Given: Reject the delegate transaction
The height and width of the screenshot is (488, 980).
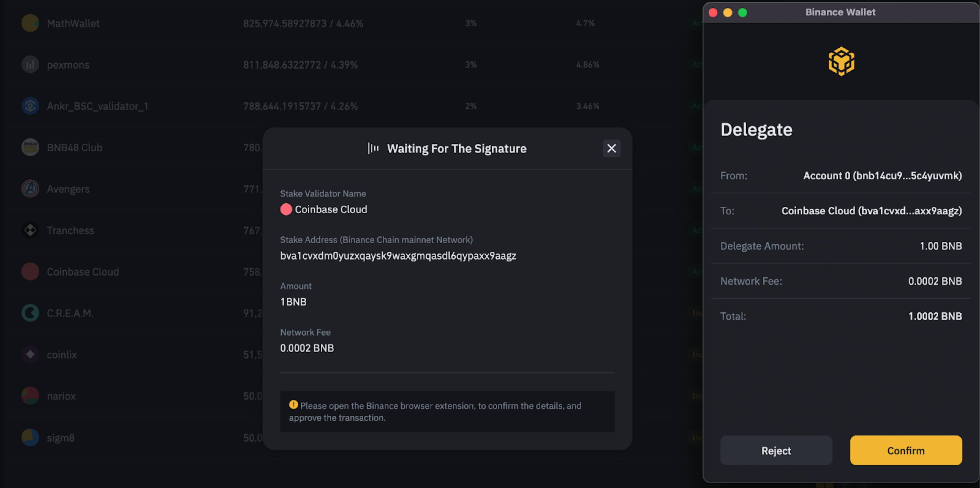Looking at the screenshot, I should tap(776, 450).
